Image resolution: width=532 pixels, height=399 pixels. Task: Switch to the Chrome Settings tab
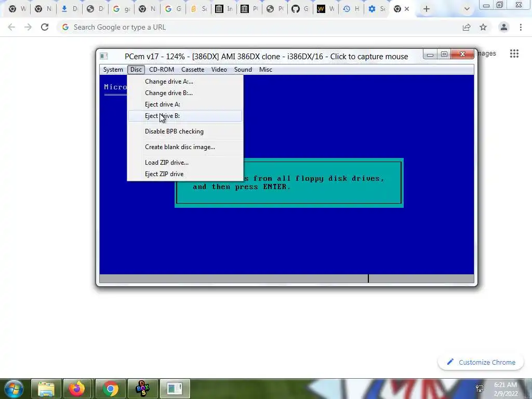pyautogui.click(x=377, y=9)
